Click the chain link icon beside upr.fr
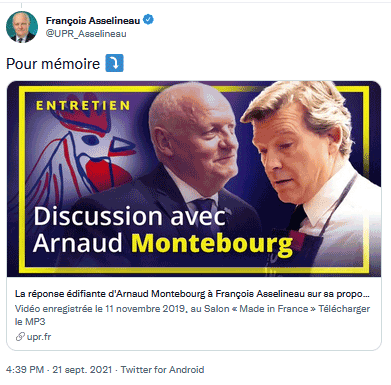The width and height of the screenshot is (391, 385). 20,337
